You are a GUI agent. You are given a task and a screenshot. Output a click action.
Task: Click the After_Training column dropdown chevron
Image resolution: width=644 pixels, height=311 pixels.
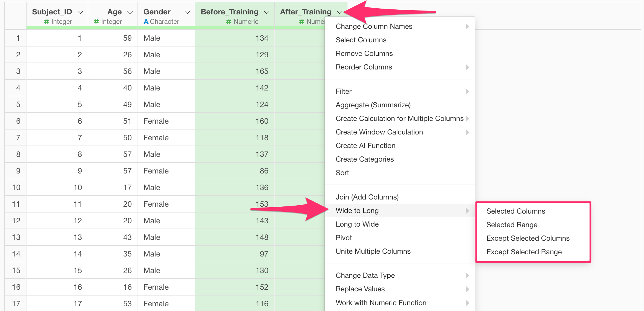click(340, 12)
